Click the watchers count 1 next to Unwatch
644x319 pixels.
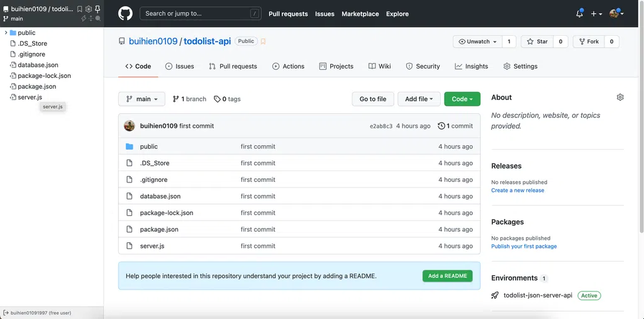click(x=509, y=42)
